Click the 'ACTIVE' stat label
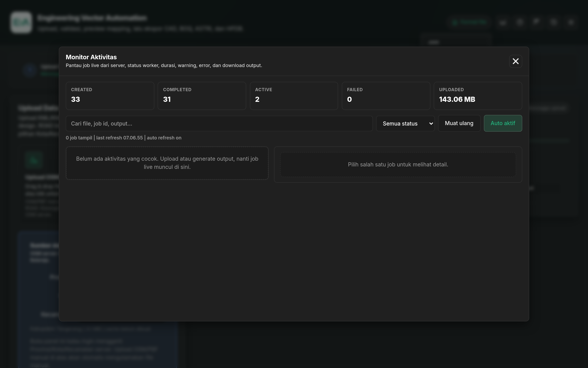The width and height of the screenshot is (588, 368). click(x=263, y=90)
